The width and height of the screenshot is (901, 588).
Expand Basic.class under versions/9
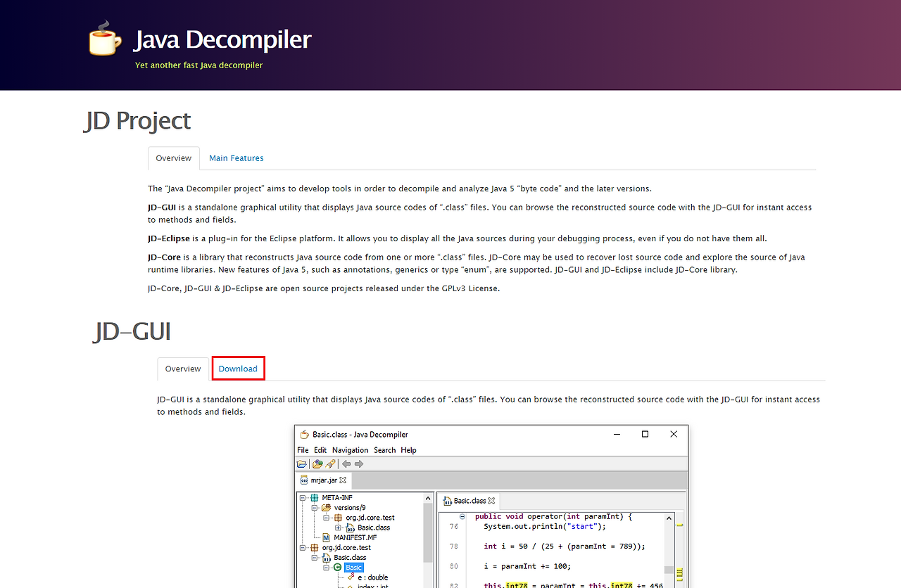pos(338,528)
